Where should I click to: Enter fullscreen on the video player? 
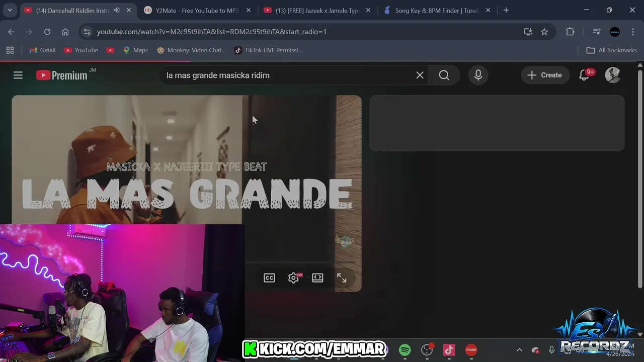click(x=342, y=278)
